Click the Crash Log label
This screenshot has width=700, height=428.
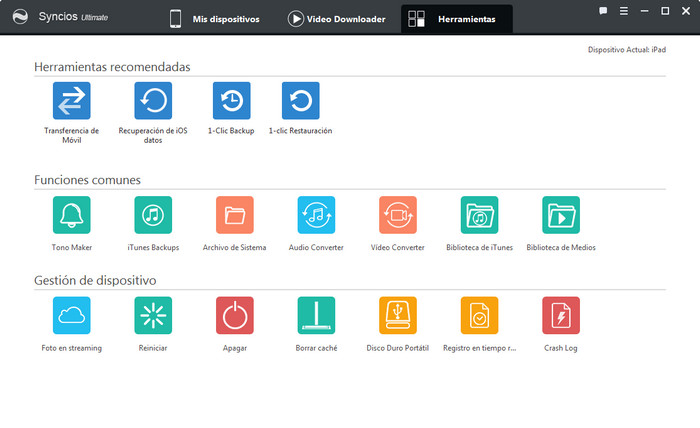click(x=561, y=348)
